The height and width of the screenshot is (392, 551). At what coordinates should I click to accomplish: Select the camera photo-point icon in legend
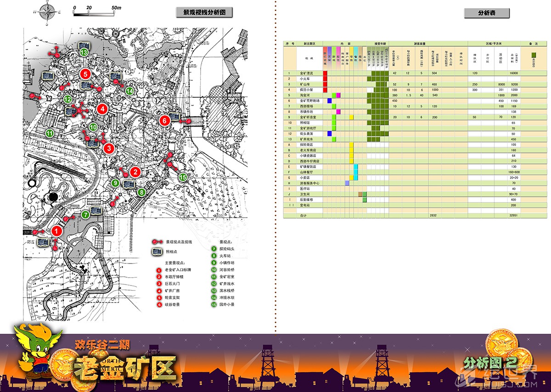[x=157, y=252]
